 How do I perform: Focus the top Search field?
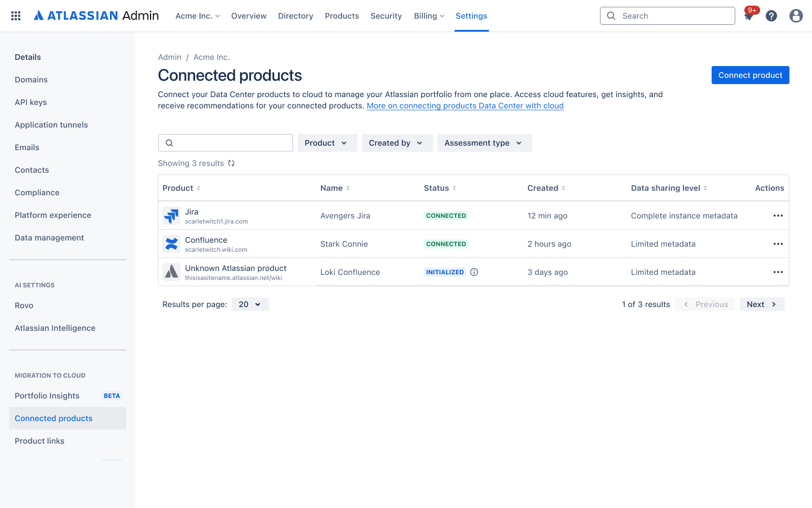click(x=668, y=16)
